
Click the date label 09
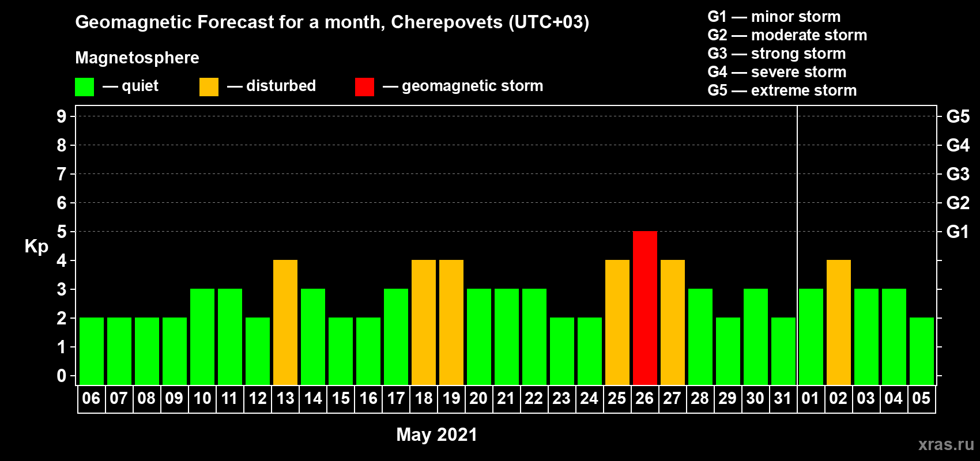tap(174, 399)
